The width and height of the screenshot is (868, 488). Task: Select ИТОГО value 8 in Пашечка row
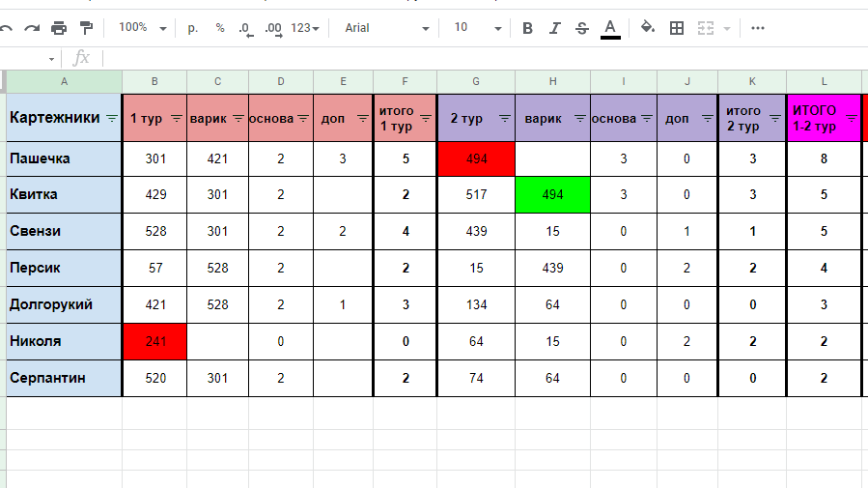pyautogui.click(x=824, y=159)
